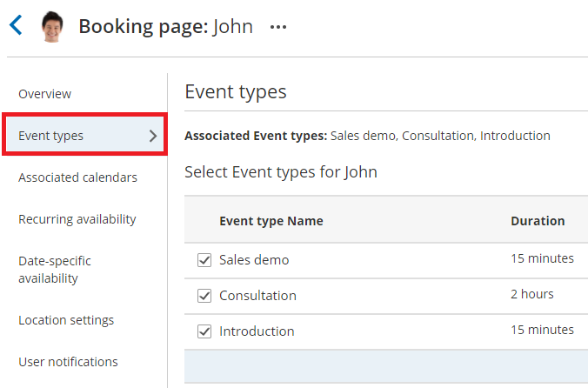The width and height of the screenshot is (588, 388).
Task: Click the Booking page: John title
Action: (x=165, y=27)
